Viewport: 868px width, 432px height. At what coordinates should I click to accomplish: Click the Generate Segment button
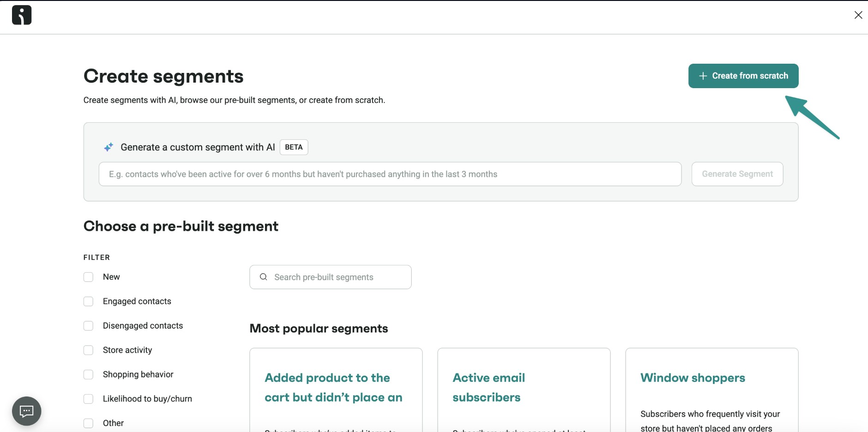click(737, 174)
